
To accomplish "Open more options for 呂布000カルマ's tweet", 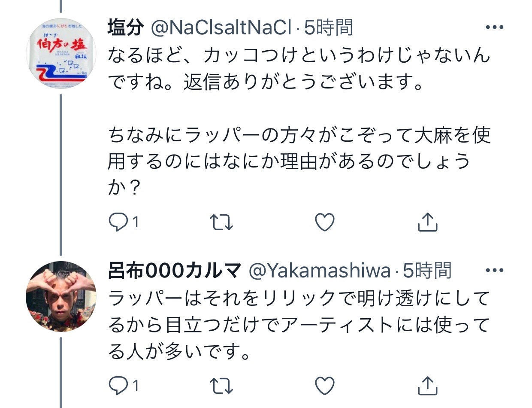I will (x=494, y=271).
